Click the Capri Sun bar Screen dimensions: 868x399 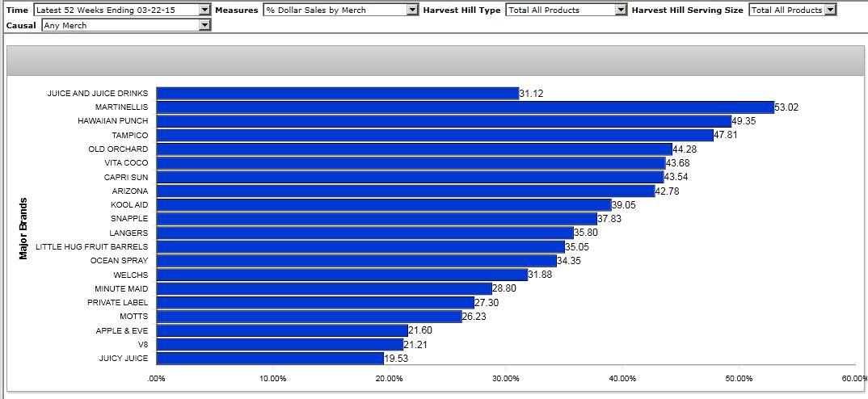tap(410, 177)
